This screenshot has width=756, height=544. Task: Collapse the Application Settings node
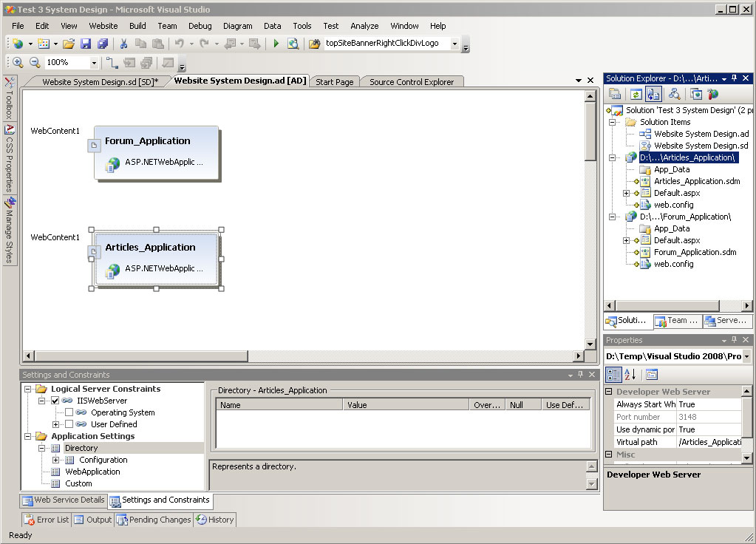pyautogui.click(x=28, y=436)
